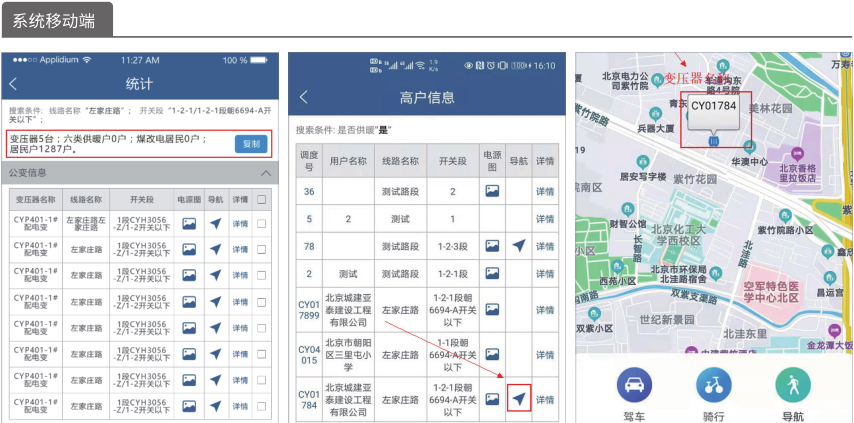Tap navigation arrow in first 公变信息 row

pos(214,224)
